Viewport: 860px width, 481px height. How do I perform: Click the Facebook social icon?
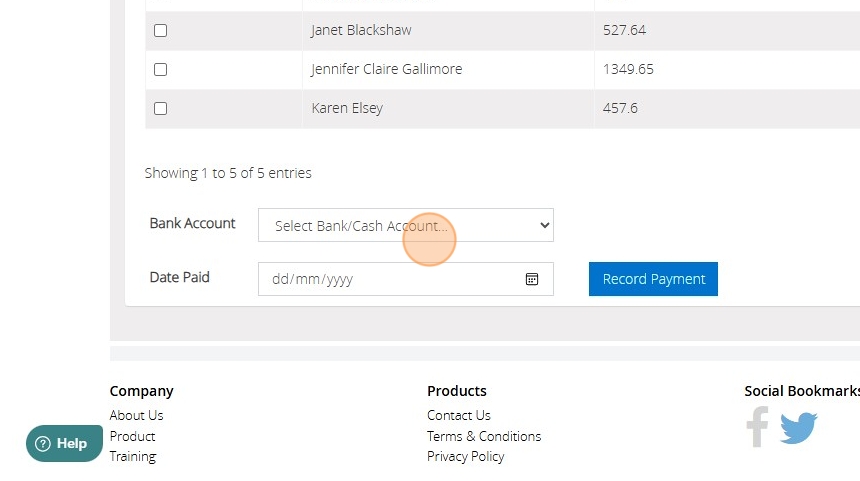757,427
